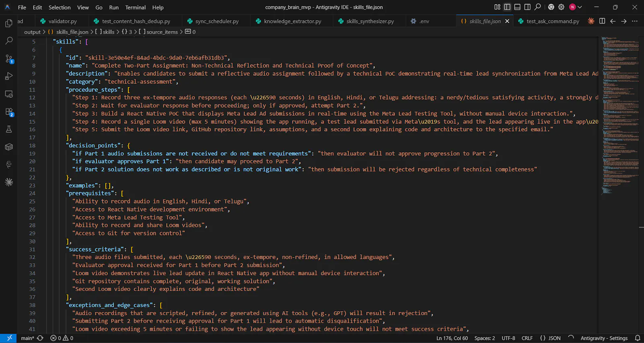
Task: Expand the skills array breadcrumb
Action: 105,32
